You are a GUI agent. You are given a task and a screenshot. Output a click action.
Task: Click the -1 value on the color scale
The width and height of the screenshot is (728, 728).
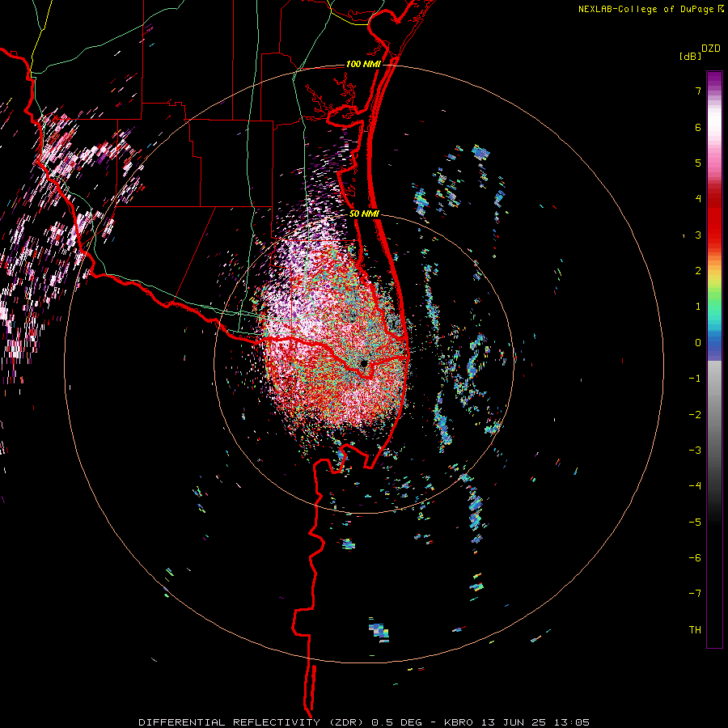pyautogui.click(x=695, y=379)
